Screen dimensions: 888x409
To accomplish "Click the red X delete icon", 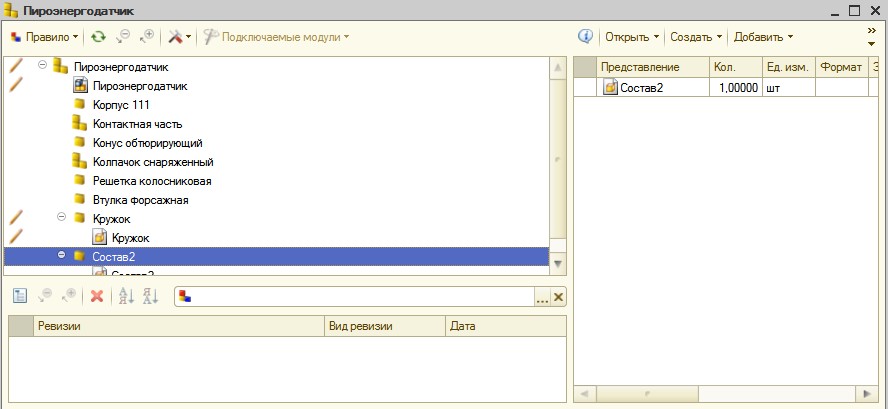I will pos(97,296).
